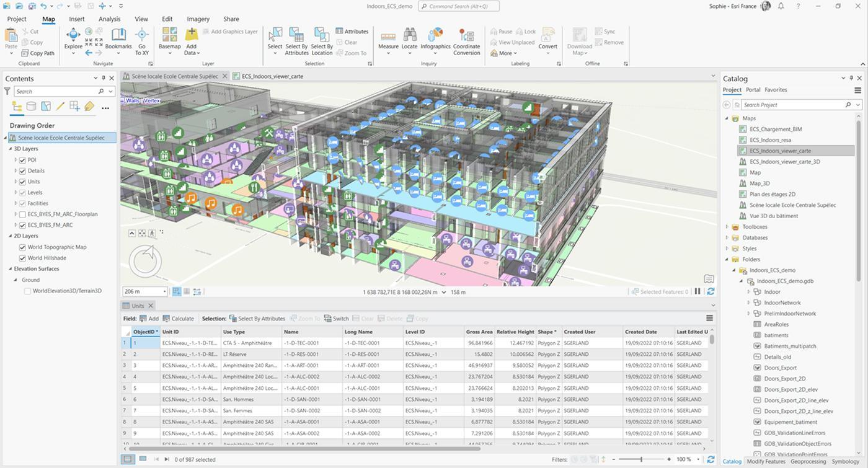
Task: Enable WorldElevation3D/Terrain3D surface
Action: (27, 291)
